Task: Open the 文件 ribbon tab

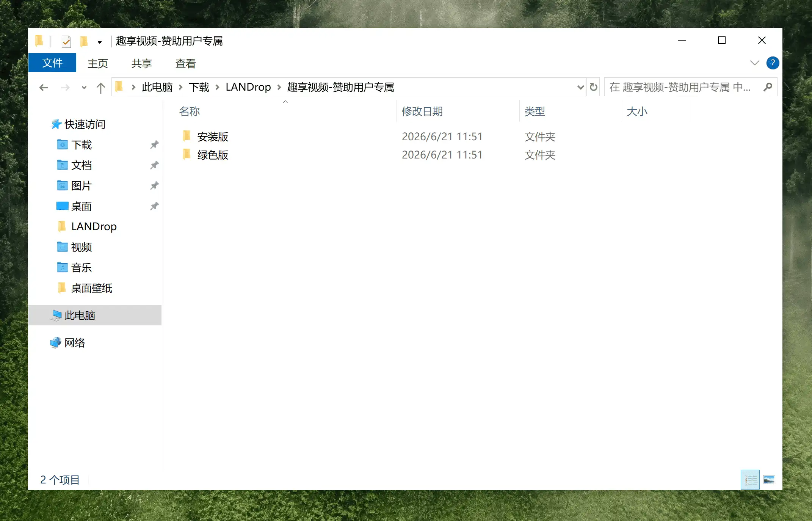Action: [52, 63]
